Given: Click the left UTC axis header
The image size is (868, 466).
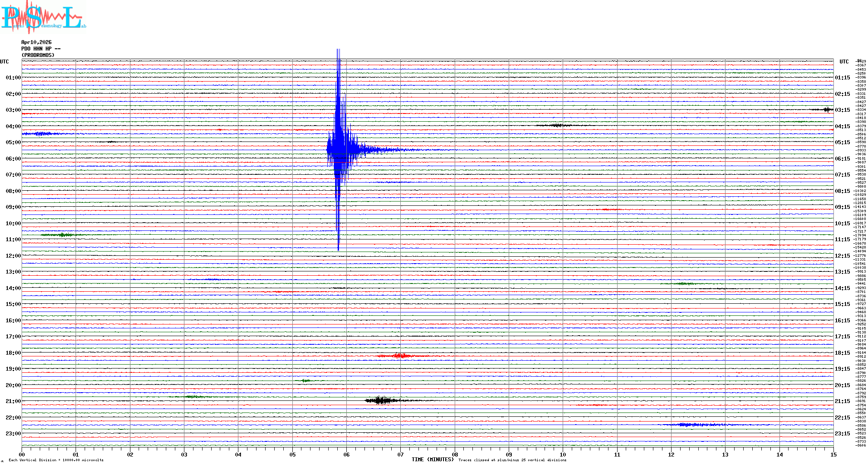Looking at the screenshot, I should pos(4,62).
